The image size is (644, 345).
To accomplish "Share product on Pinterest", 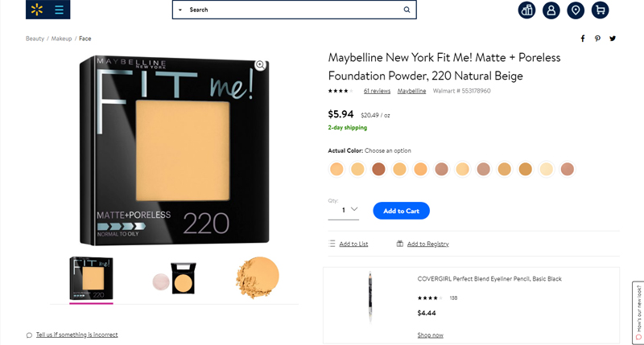I will click(597, 39).
